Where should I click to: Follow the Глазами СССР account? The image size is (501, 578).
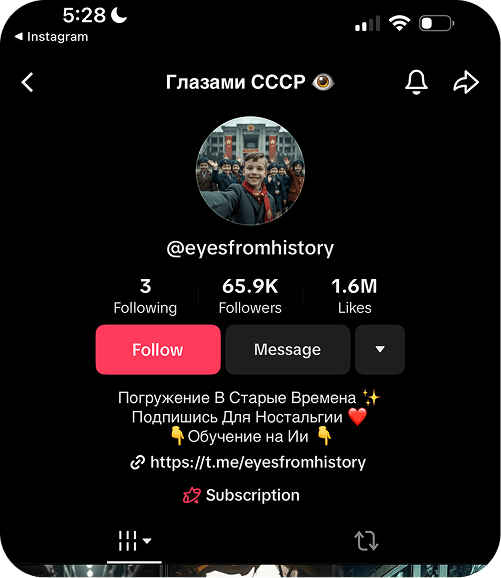(x=158, y=349)
